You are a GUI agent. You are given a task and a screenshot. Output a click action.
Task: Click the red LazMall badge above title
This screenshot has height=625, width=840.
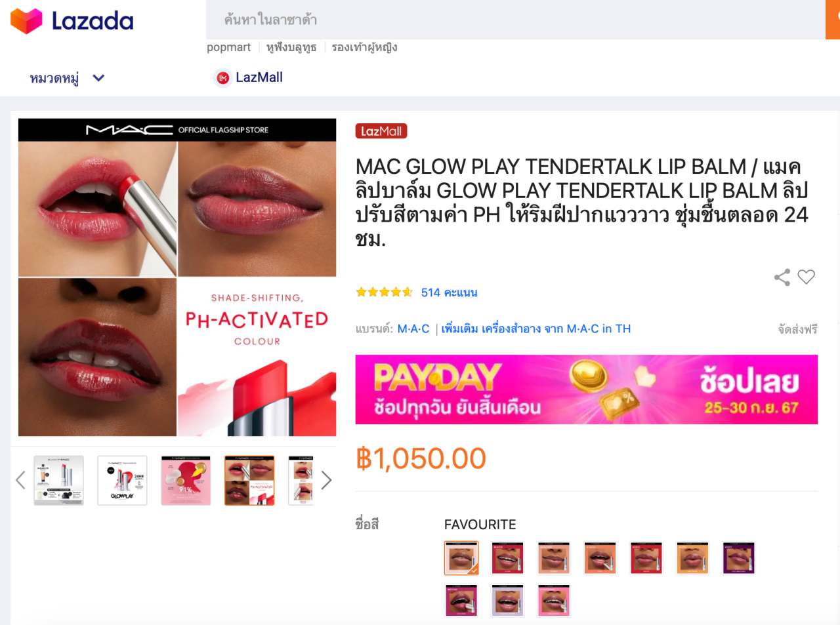pyautogui.click(x=381, y=131)
